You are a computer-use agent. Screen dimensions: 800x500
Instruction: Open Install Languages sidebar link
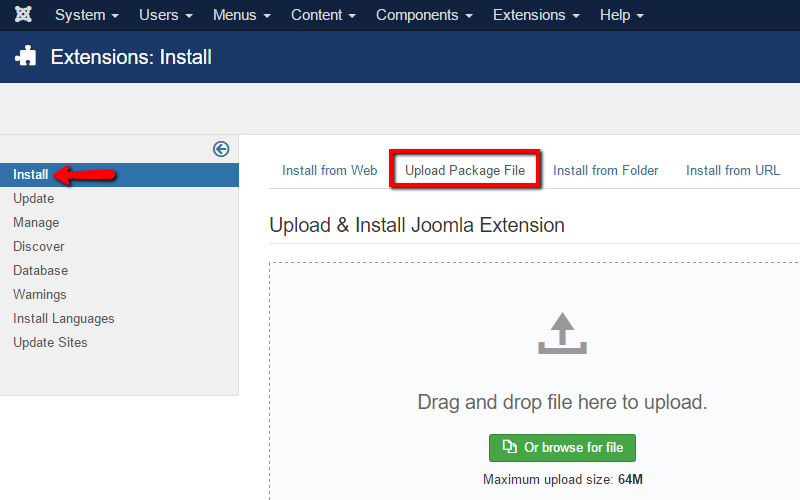point(64,318)
